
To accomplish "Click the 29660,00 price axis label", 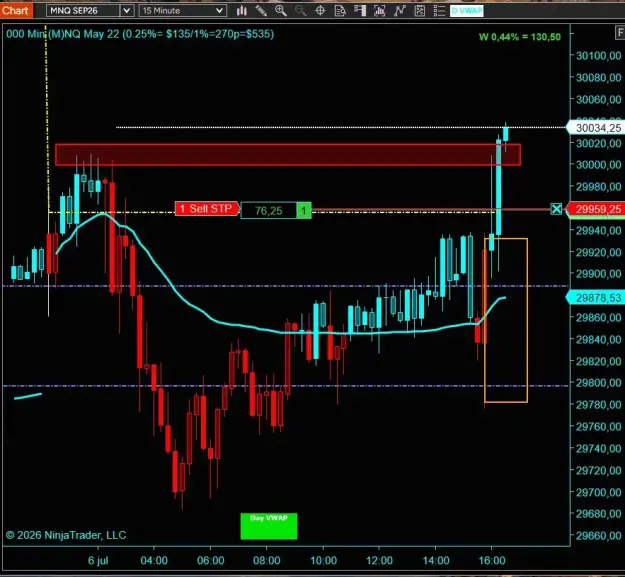I will (598, 536).
